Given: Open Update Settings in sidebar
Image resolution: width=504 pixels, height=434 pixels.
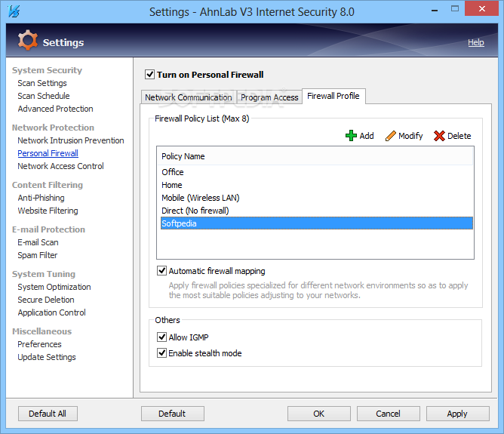Looking at the screenshot, I should [x=47, y=357].
